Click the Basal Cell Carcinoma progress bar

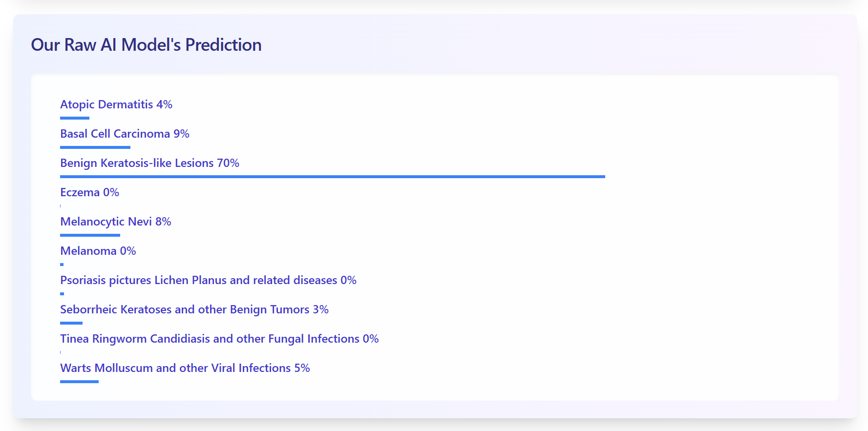click(95, 147)
